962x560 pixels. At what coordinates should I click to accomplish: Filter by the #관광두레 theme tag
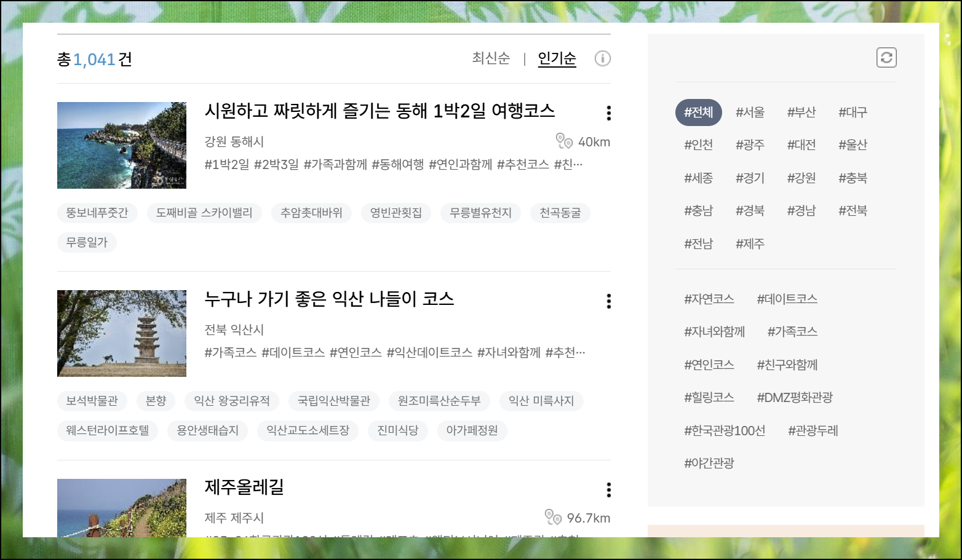[x=813, y=431]
